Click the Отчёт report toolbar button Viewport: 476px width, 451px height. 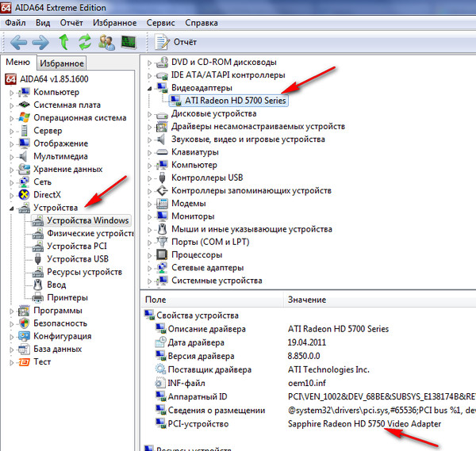click(176, 42)
